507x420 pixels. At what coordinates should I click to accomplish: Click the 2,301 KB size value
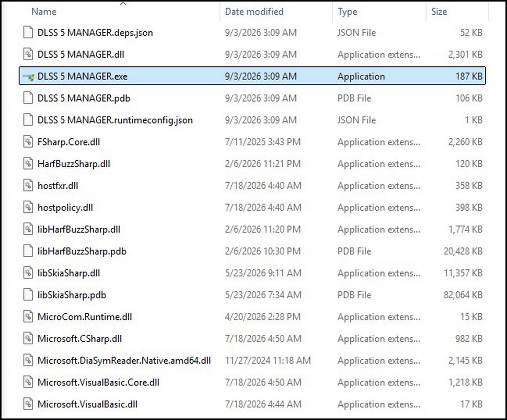466,54
